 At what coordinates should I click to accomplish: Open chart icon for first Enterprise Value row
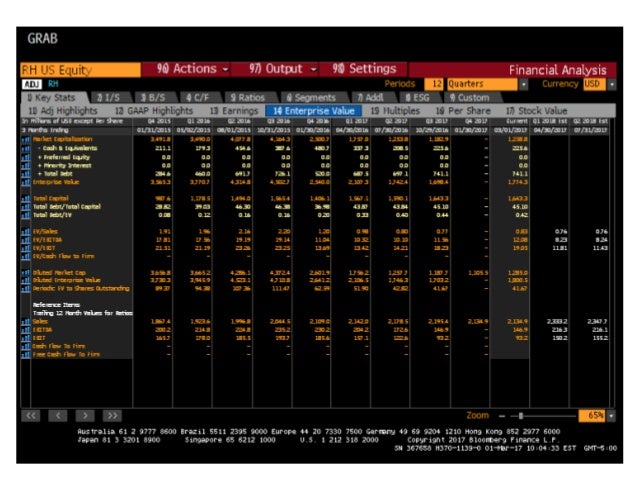coord(26,182)
